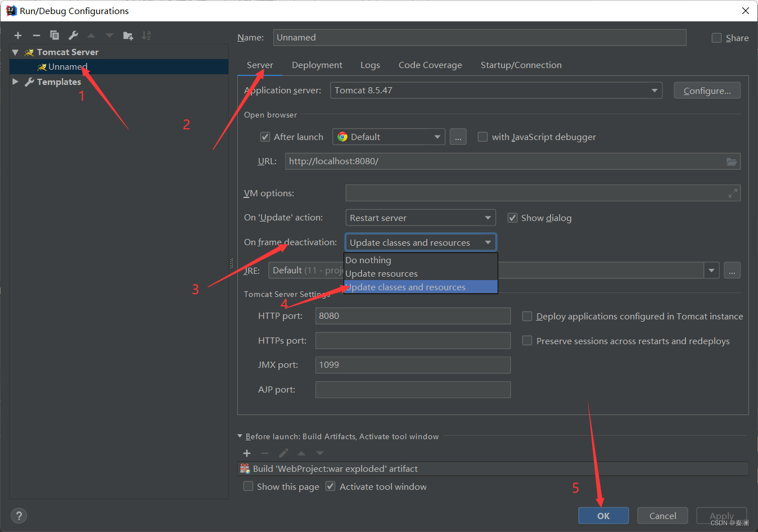
Task: Open the Startup/Connection tab
Action: pyautogui.click(x=521, y=65)
